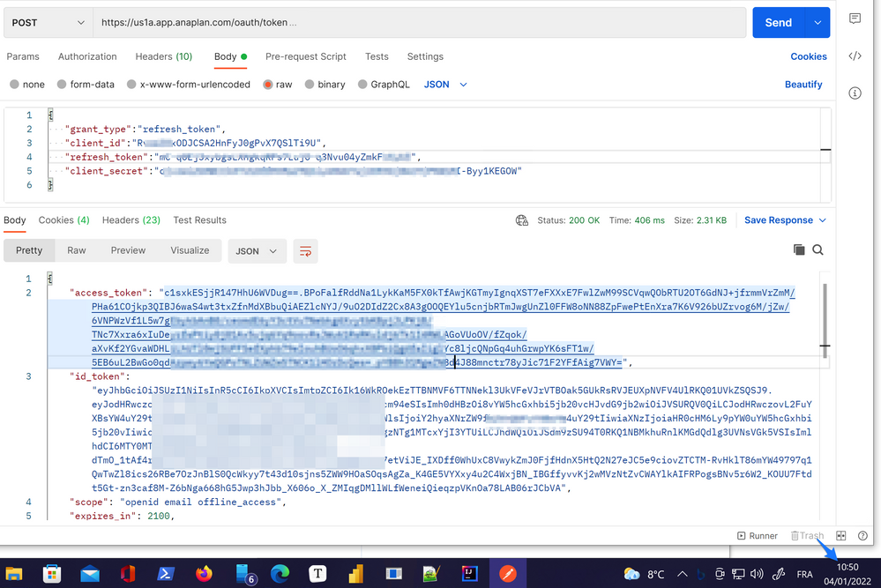
Task: Switch response view to Raw
Action: [77, 250]
